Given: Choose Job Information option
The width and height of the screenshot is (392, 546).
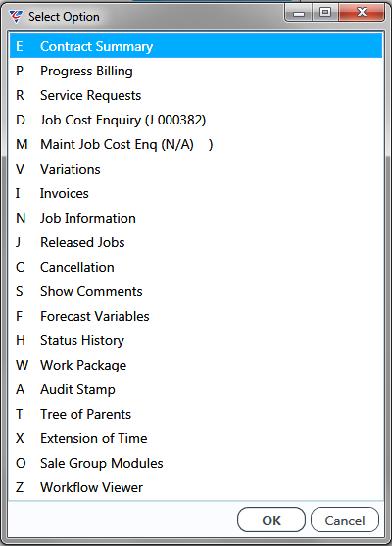Looking at the screenshot, I should [196, 218].
